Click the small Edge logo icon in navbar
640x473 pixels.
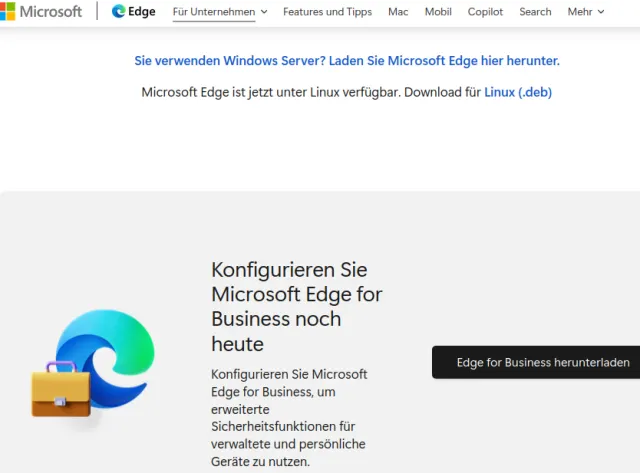pos(118,12)
